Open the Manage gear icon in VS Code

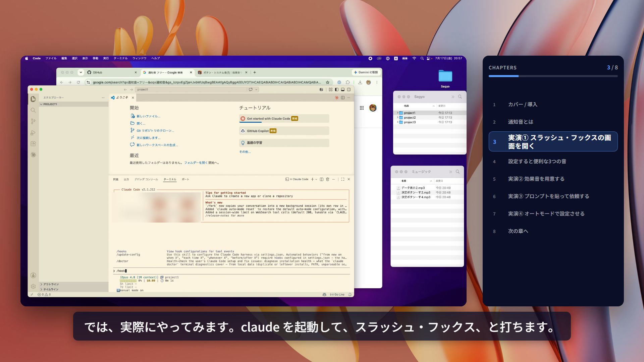coord(33,287)
